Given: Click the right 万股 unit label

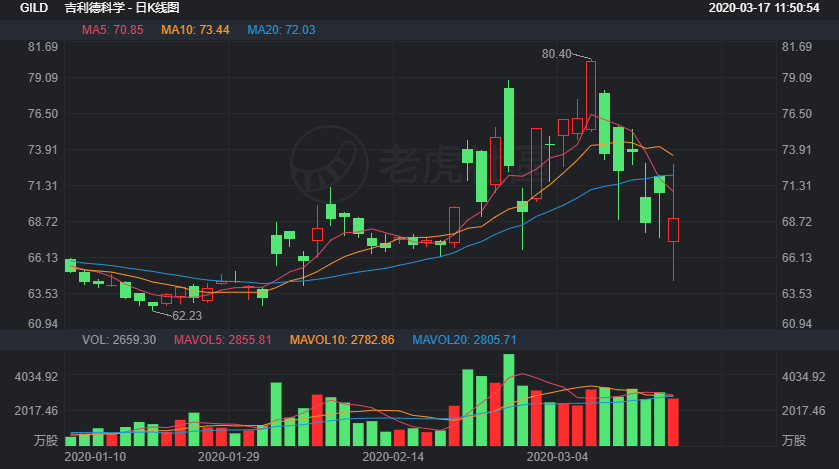Looking at the screenshot, I should coord(794,441).
